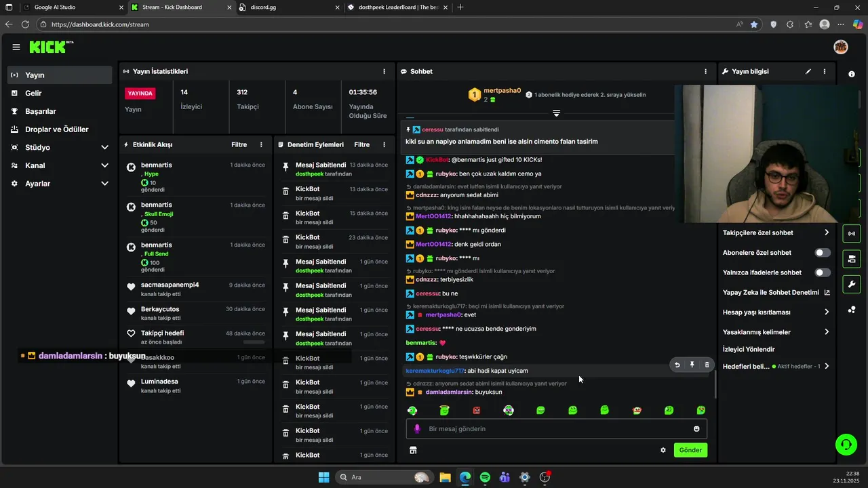Open the Sohbet panel three-dot menu
This screenshot has height=488, width=868.
(x=705, y=71)
